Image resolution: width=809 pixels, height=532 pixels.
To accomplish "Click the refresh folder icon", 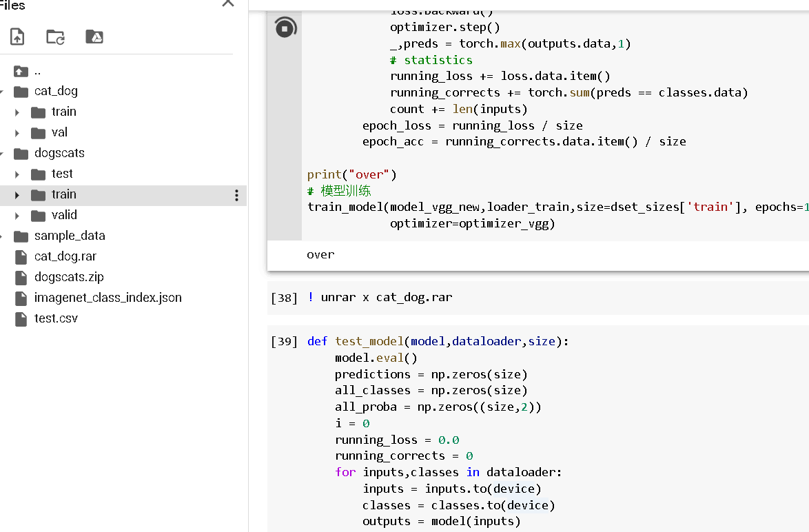I will tap(55, 37).
